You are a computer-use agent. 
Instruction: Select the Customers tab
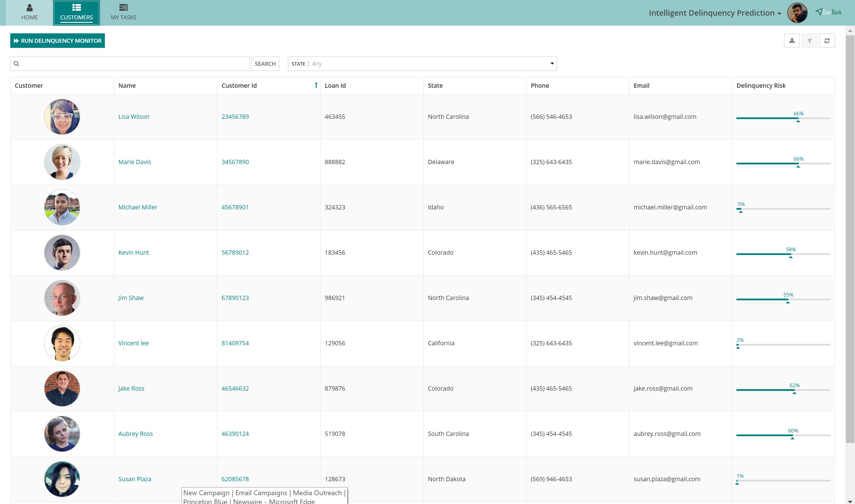76,13
